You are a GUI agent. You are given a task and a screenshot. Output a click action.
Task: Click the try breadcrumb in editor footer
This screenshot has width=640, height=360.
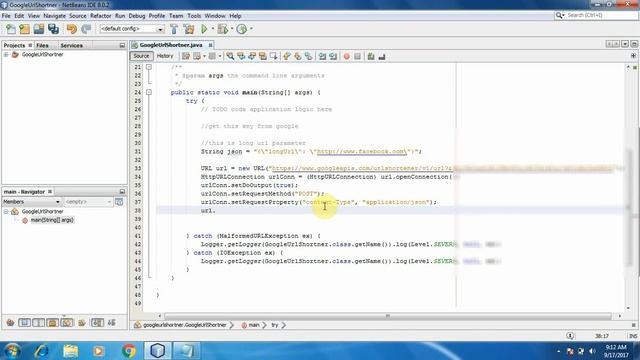tap(275, 325)
